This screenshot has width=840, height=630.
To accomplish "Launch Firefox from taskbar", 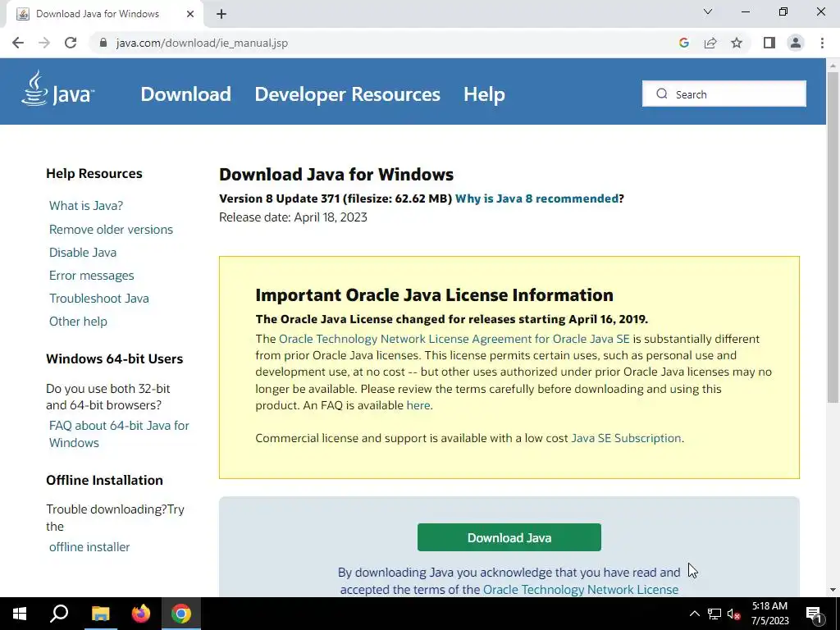I will pyautogui.click(x=141, y=614).
